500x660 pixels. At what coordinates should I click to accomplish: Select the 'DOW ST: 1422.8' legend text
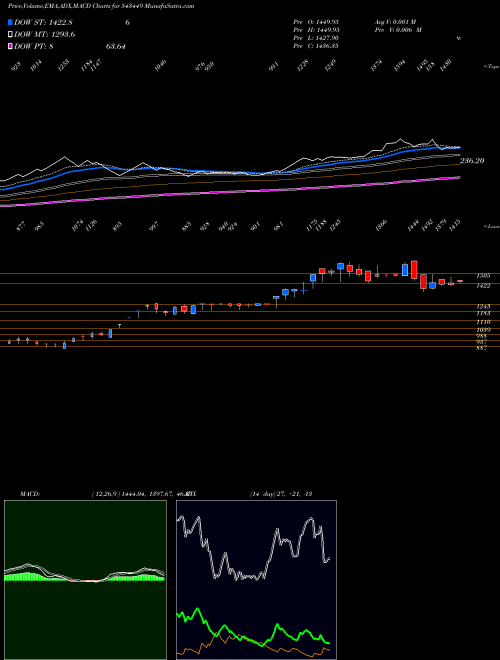(x=43, y=23)
